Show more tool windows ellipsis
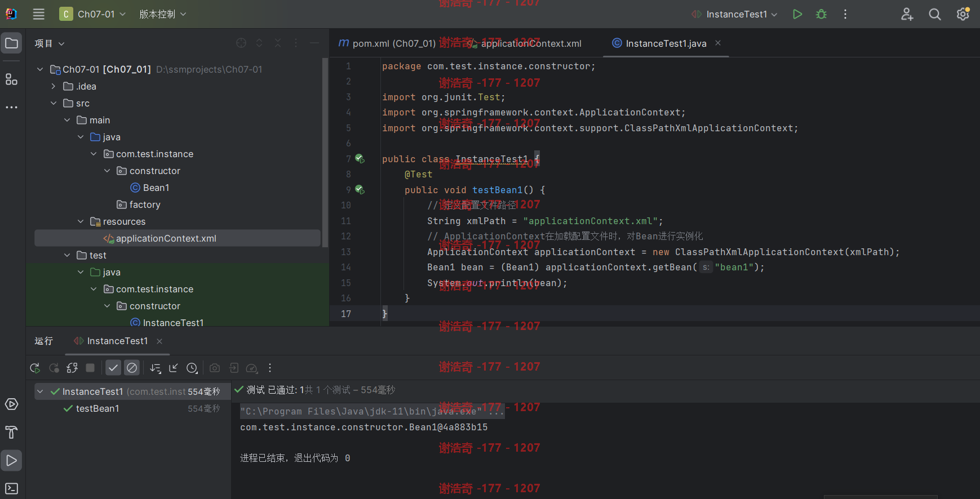Viewport: 980px width, 499px height. point(12,107)
